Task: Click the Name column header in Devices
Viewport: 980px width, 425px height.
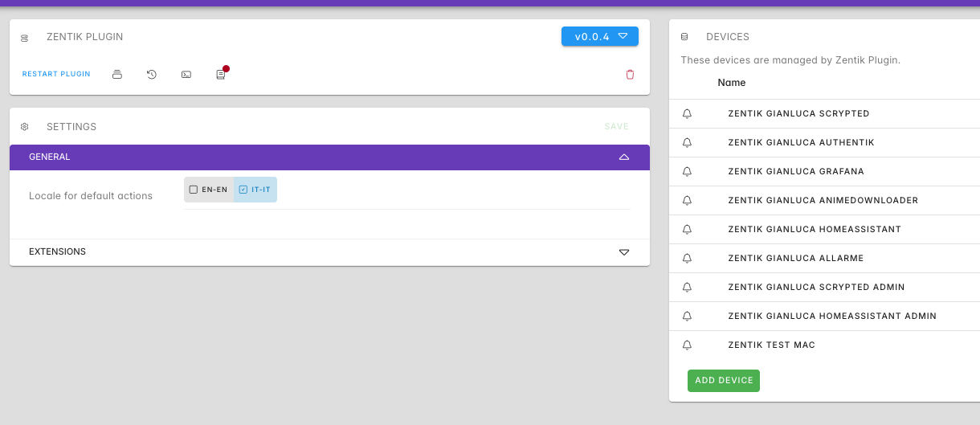Action: [x=731, y=83]
